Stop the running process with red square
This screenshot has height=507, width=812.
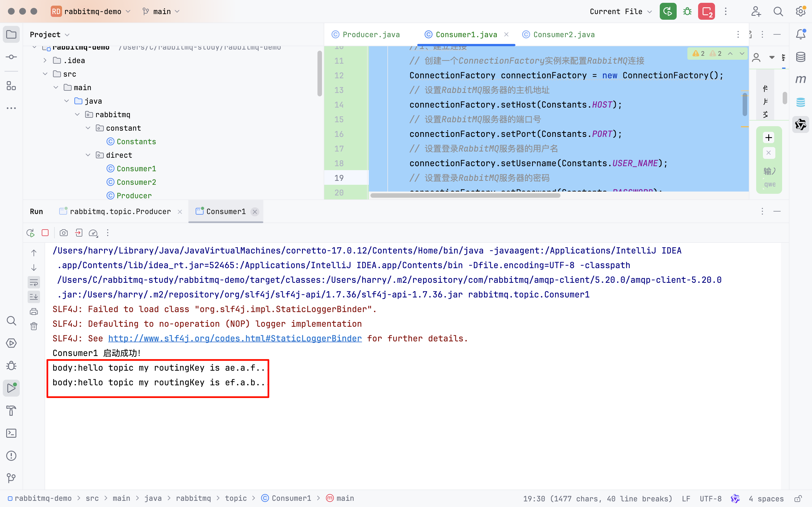point(45,233)
